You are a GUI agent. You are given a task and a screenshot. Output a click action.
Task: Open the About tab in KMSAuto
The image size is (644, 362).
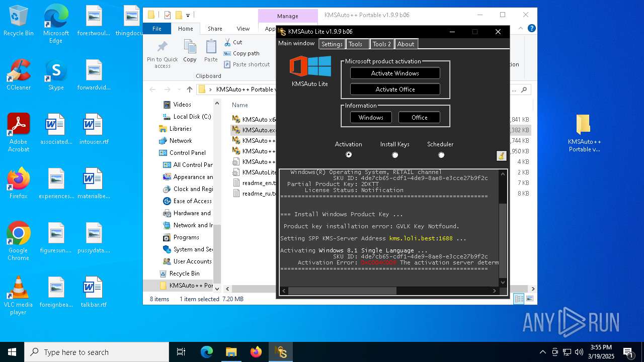pos(406,44)
